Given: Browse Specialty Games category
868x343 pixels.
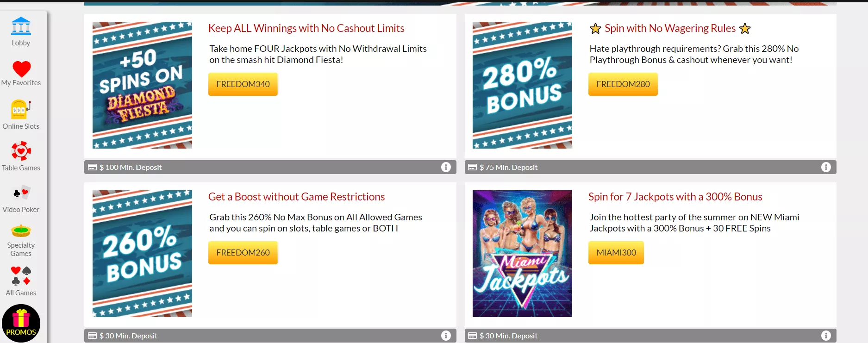Looking at the screenshot, I should tap(21, 240).
